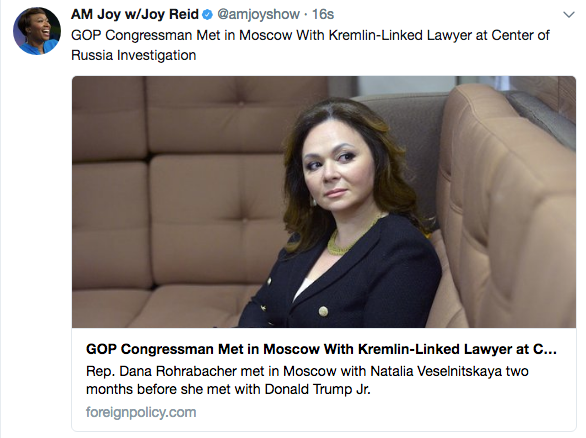Image resolution: width=586 pixels, height=438 pixels.
Task: Expand the tweet options chevron
Action: [x=568, y=15]
